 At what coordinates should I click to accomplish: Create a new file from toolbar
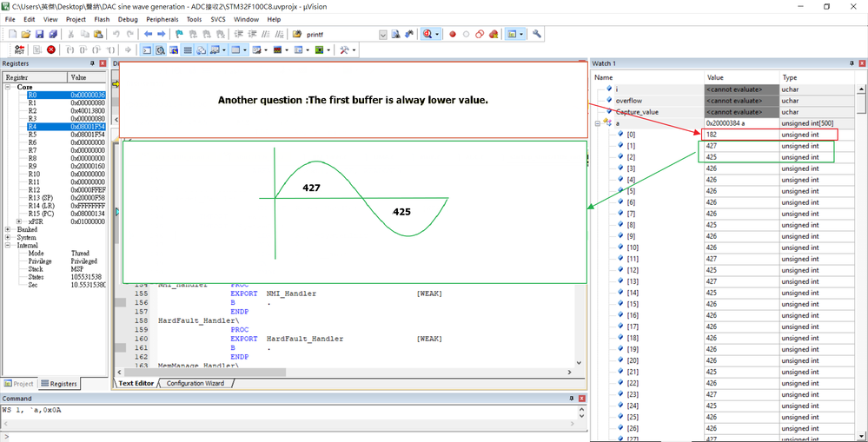click(x=12, y=34)
